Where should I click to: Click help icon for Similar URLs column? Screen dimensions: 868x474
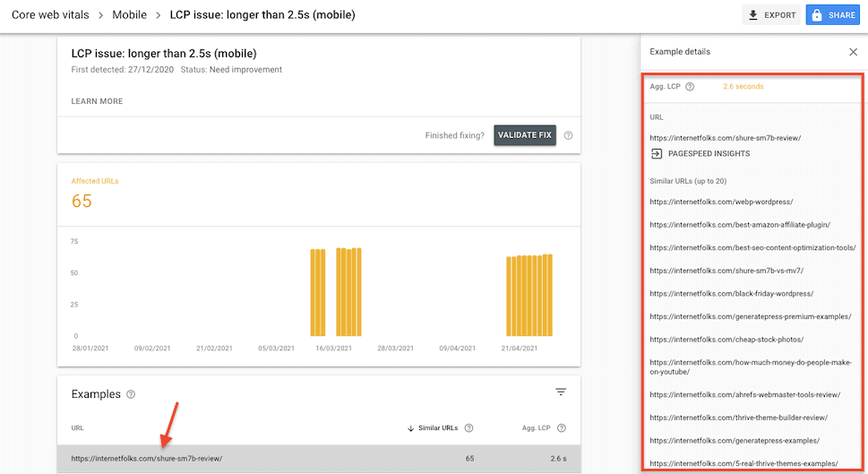(x=468, y=428)
